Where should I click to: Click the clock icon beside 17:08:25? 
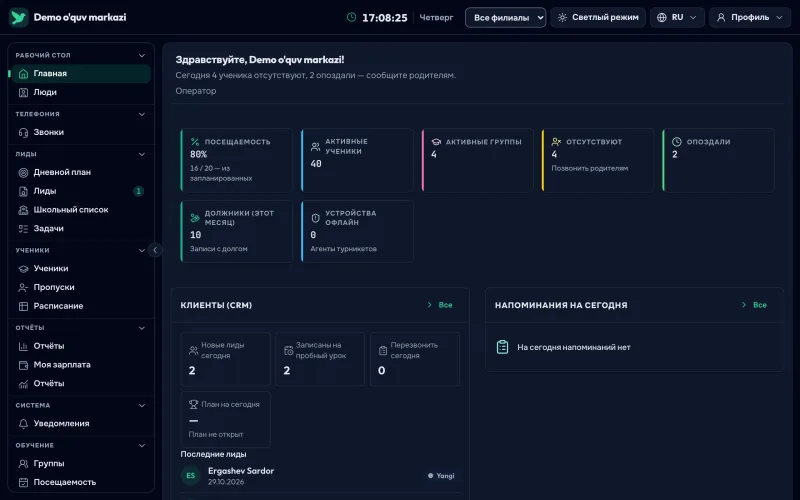[351, 17]
